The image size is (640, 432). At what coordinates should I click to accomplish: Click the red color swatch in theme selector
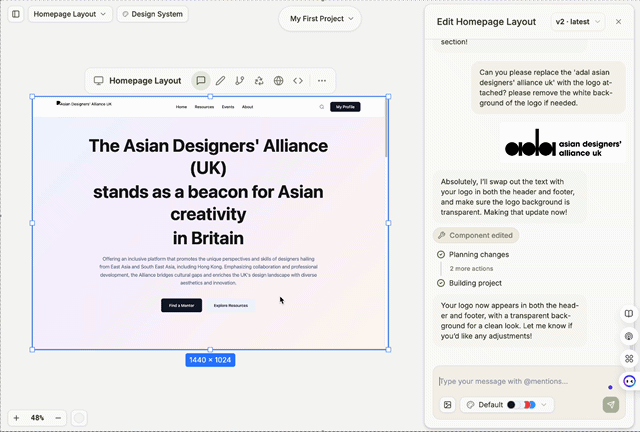[x=527, y=405]
